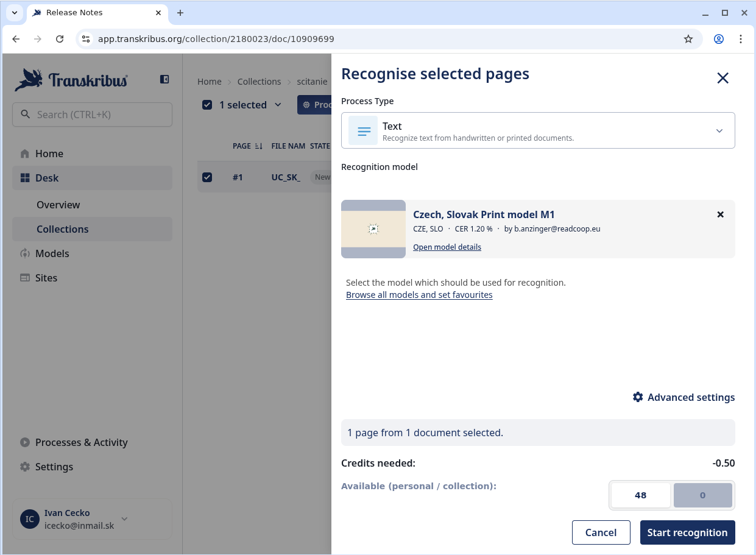Reload the current page
This screenshot has height=555, width=756.
coord(60,39)
